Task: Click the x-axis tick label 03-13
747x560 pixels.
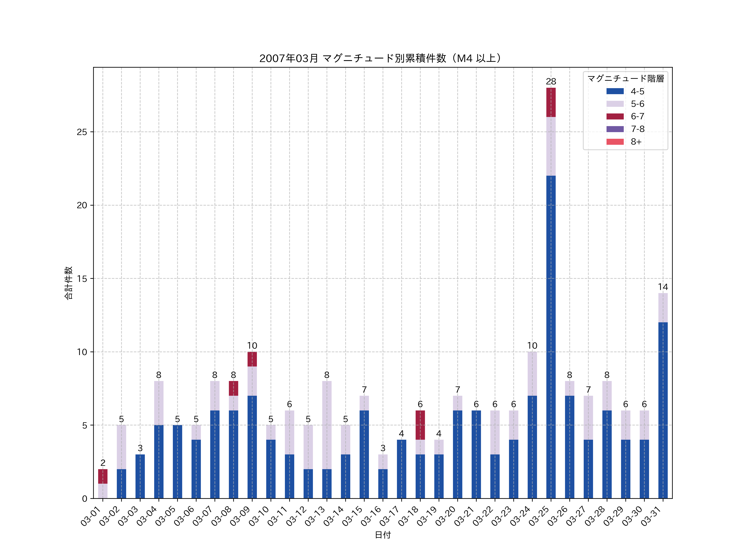Action: coord(315,516)
